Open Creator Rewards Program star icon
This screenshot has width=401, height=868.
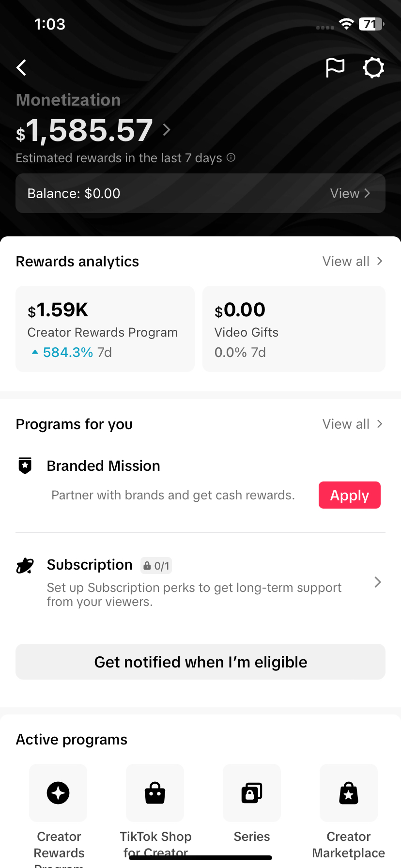pos(58,793)
